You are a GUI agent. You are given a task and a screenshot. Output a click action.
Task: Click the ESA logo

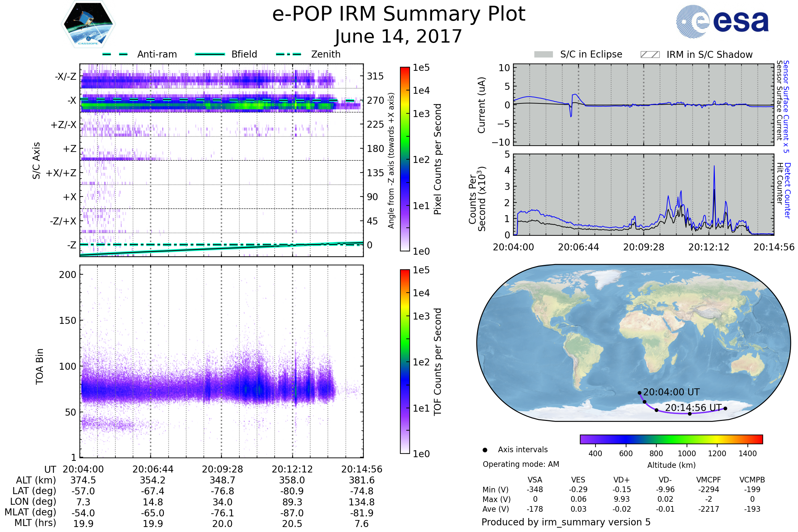pos(722,22)
